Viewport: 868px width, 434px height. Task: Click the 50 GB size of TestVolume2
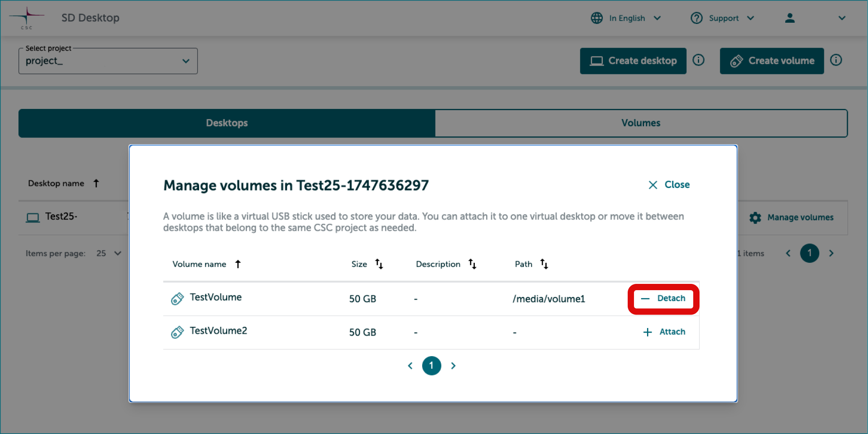363,333
